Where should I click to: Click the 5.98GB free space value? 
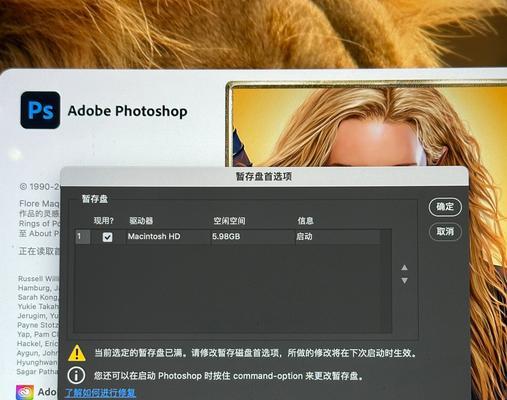226,236
